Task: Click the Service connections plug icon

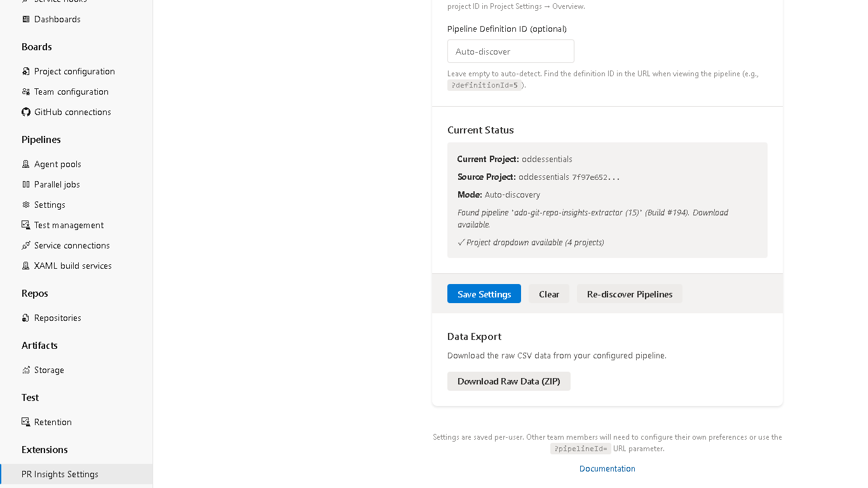Action: pos(26,245)
